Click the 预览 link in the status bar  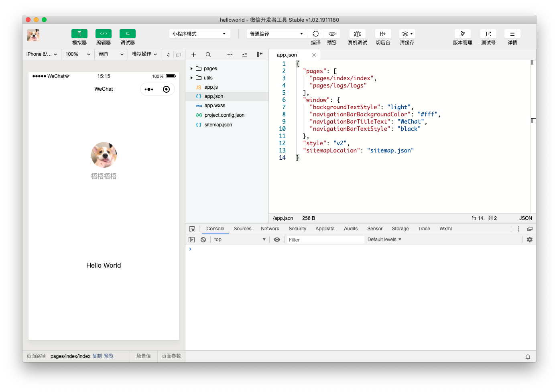pos(109,356)
